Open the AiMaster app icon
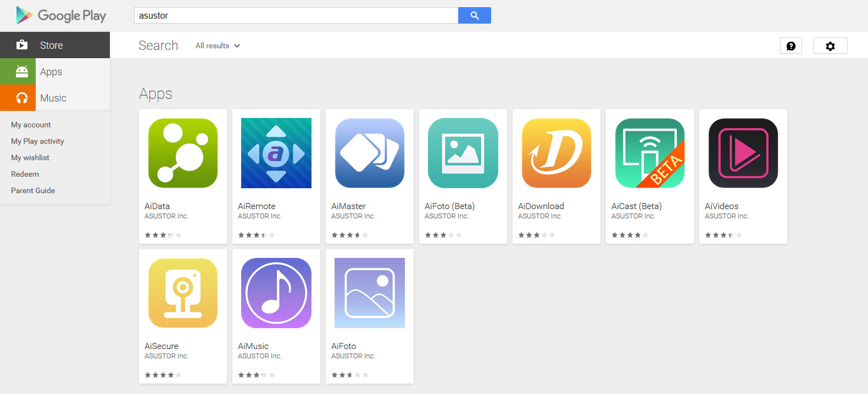Image resolution: width=868 pixels, height=394 pixels. pyautogui.click(x=370, y=153)
